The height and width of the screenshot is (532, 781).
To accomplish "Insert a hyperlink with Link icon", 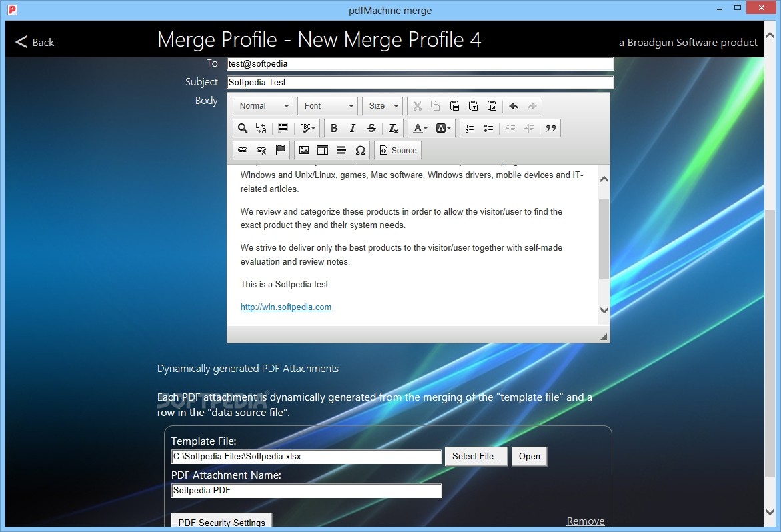I will point(243,150).
